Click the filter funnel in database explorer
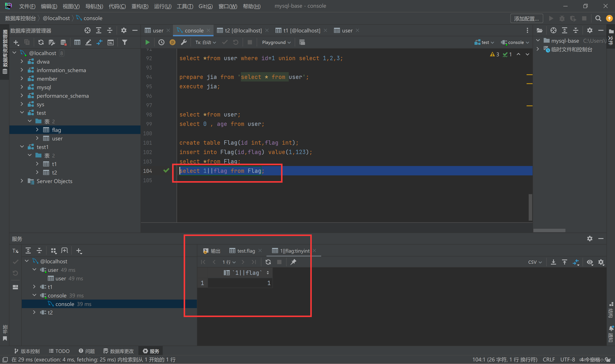Viewport: 615px width, 364px height. pyautogui.click(x=125, y=42)
